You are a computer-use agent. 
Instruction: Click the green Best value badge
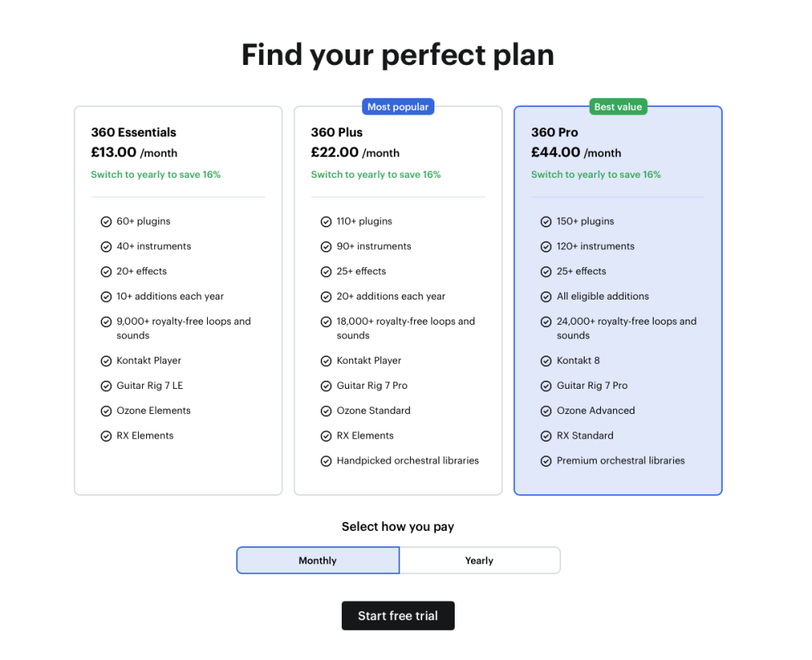click(618, 106)
